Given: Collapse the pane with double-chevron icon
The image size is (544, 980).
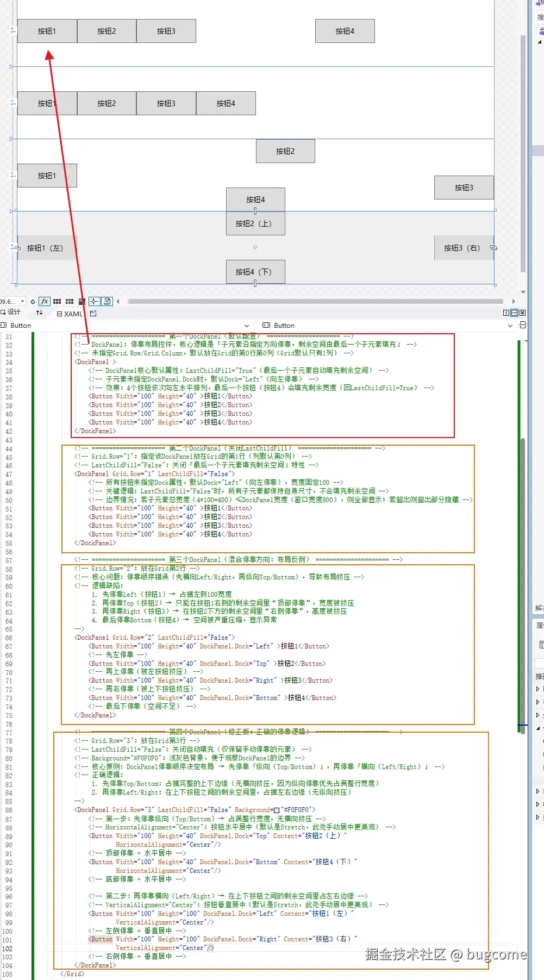Looking at the screenshot, I should click(522, 313).
